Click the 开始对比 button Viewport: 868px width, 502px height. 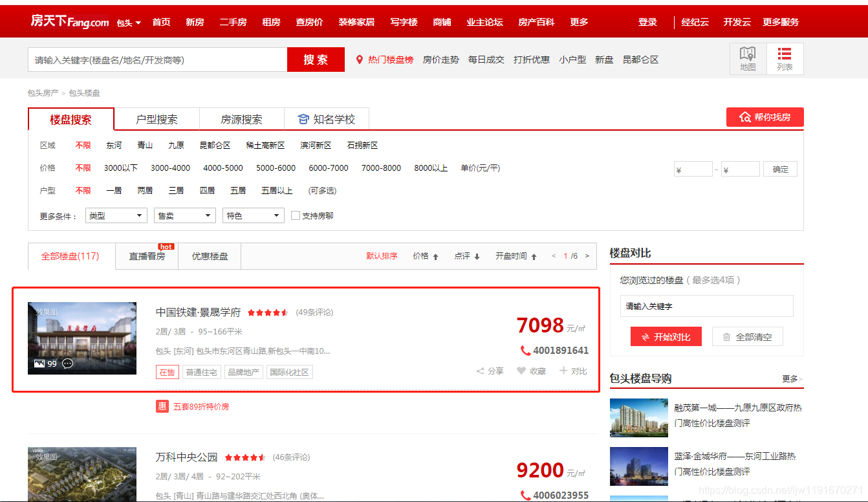[666, 337]
